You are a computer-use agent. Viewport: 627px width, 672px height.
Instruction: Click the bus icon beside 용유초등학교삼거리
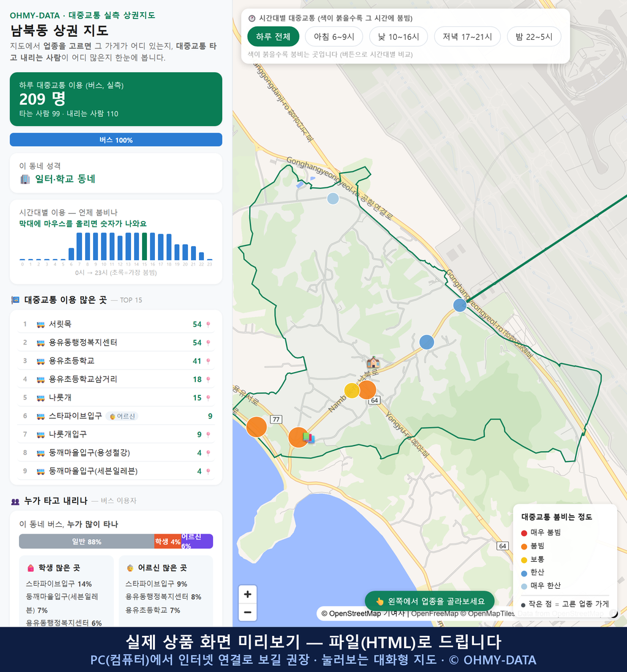tap(41, 379)
